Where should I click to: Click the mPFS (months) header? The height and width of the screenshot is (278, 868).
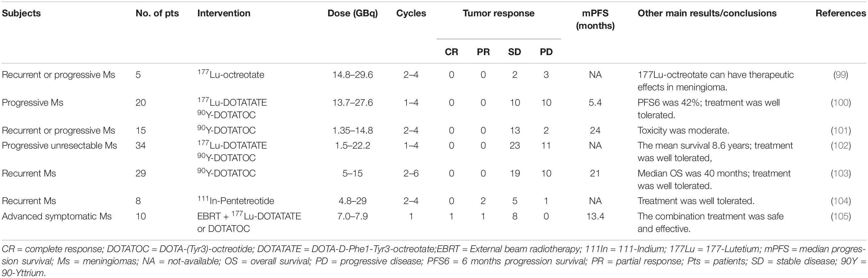click(595, 20)
